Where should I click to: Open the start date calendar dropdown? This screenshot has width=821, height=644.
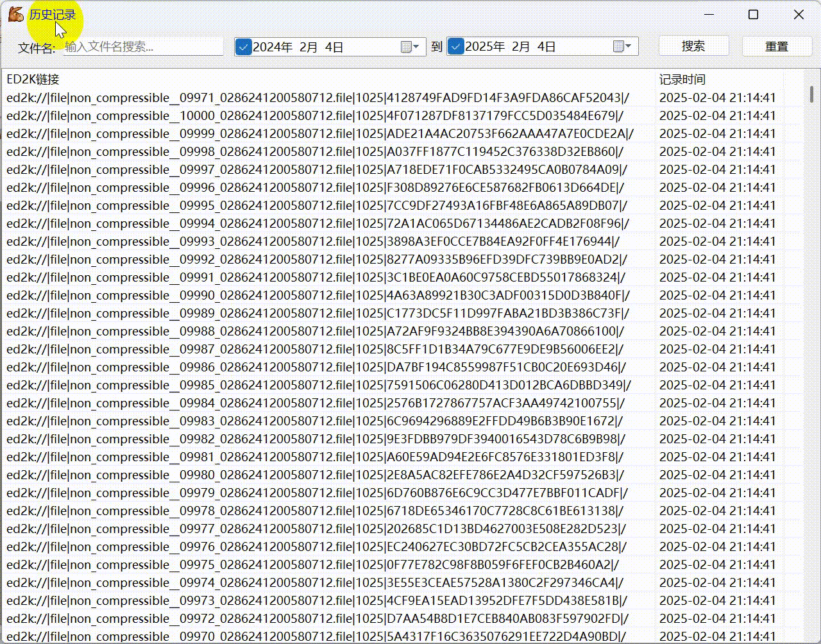pos(410,47)
